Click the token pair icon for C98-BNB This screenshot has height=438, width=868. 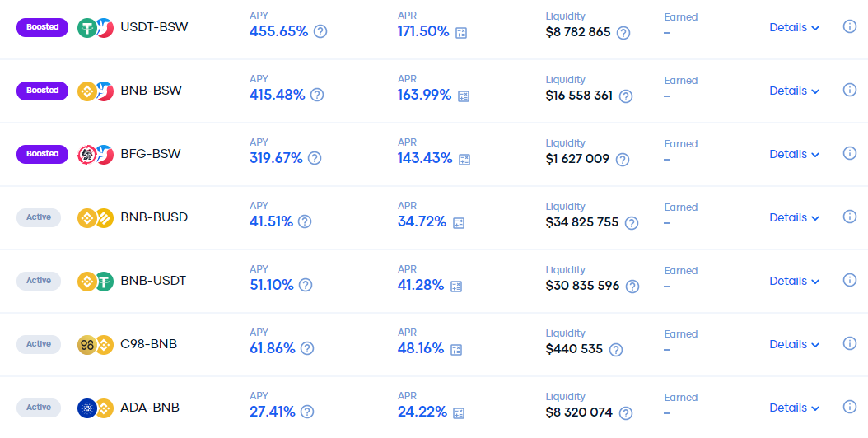tap(96, 344)
